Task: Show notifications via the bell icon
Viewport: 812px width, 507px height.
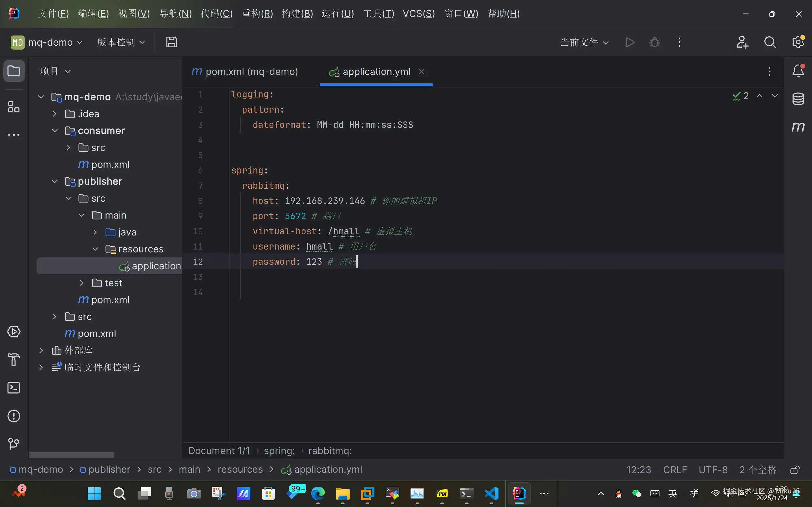Action: (798, 71)
